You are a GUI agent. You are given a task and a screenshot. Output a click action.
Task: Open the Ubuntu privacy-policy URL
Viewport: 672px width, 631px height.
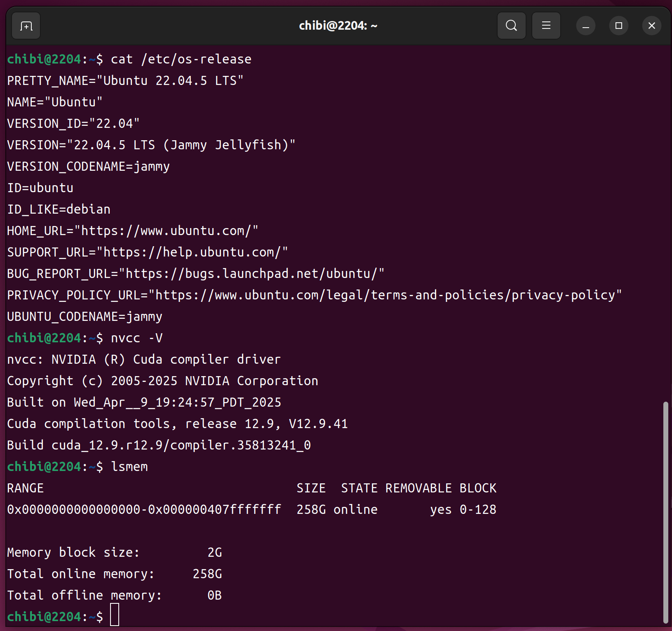coord(385,295)
